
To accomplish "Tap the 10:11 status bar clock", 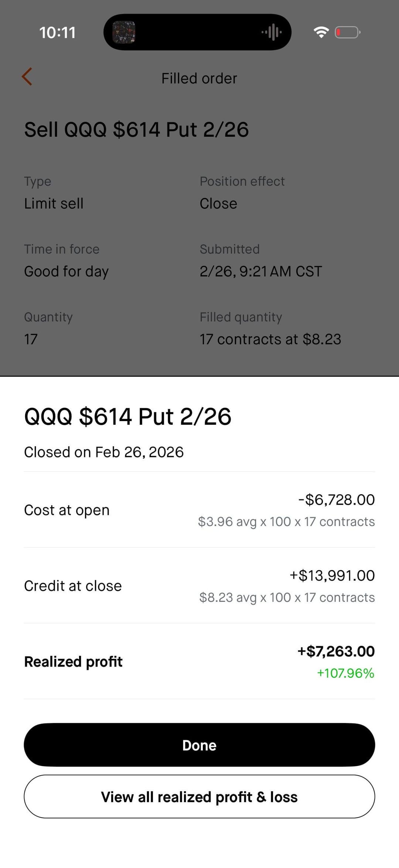I will (x=57, y=33).
